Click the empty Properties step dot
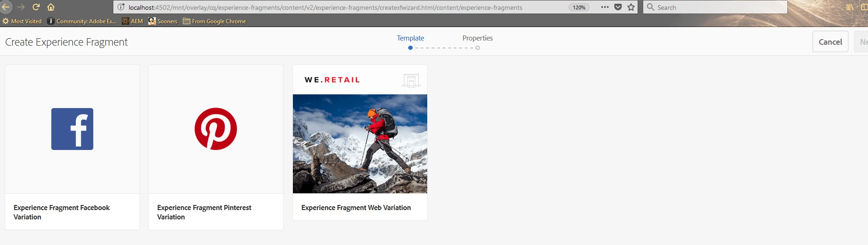The width and height of the screenshot is (868, 245). click(x=478, y=48)
